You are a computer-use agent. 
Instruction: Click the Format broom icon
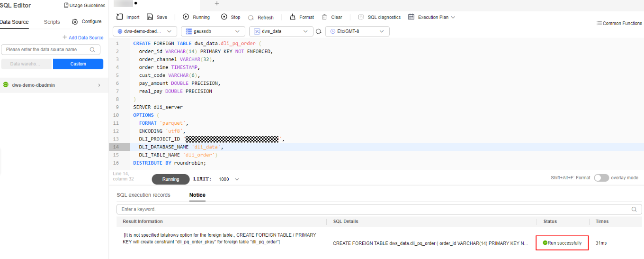(293, 17)
